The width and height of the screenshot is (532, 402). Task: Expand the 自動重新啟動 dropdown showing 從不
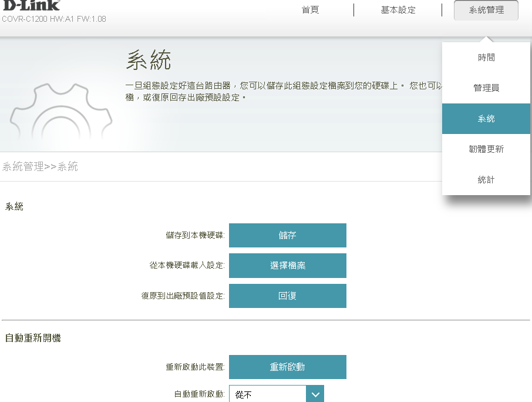click(277, 394)
